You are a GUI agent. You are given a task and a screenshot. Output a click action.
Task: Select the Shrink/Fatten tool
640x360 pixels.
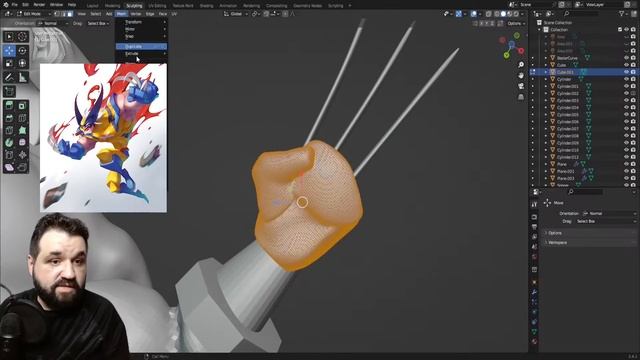click(x=22, y=155)
